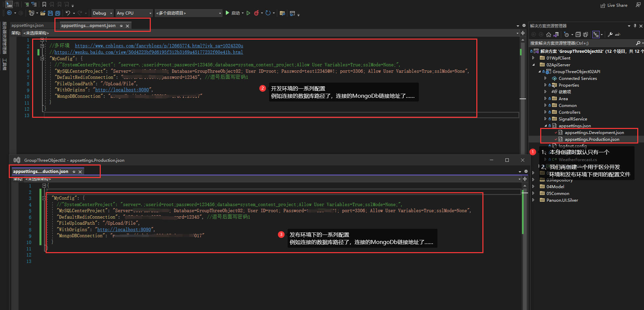Click the Home icon in Solution Explorer
Image resolution: width=644 pixels, height=310 pixels.
pyautogui.click(x=549, y=34)
